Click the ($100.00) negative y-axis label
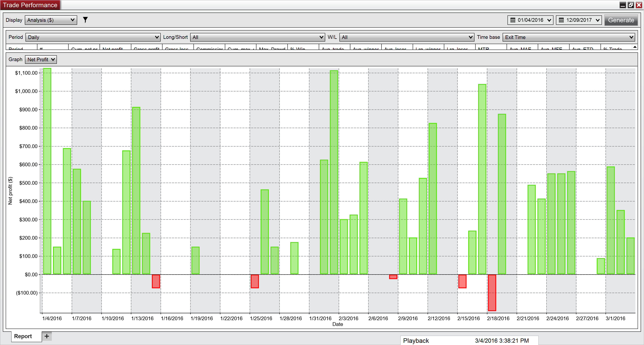644x345 pixels. pyautogui.click(x=27, y=293)
